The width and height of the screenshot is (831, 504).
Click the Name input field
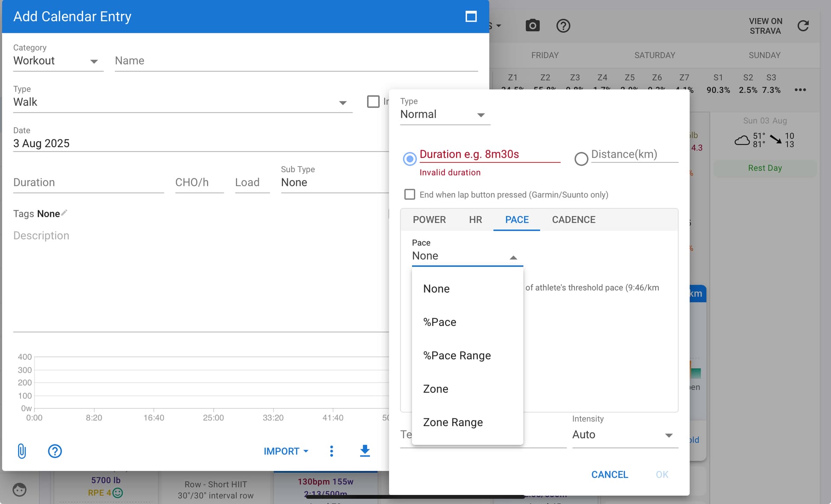[296, 61]
